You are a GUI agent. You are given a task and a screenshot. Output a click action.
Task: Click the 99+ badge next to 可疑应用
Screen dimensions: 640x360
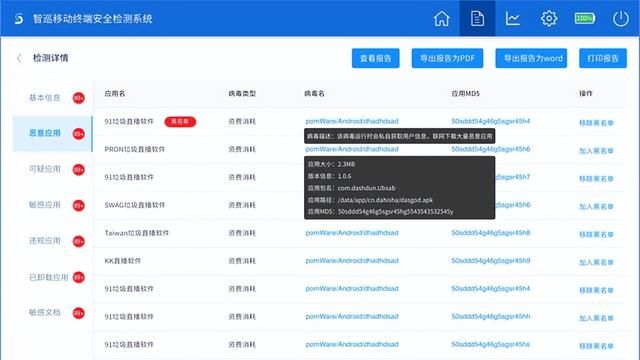coord(78,170)
